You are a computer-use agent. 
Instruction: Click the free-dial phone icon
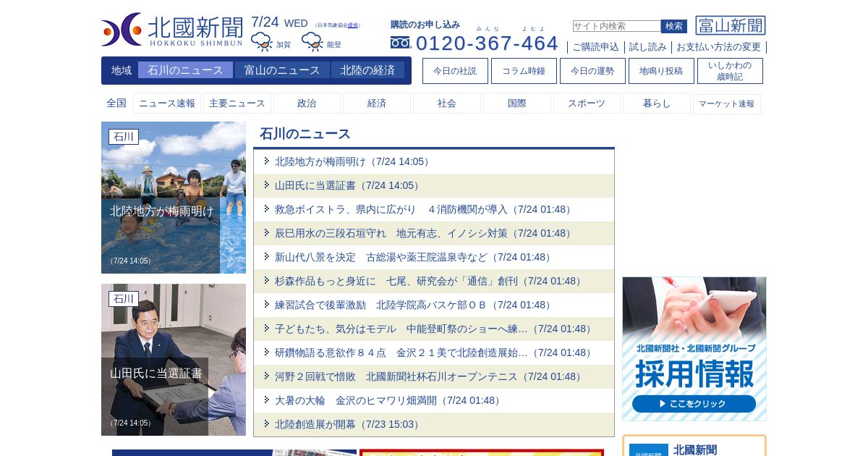pyautogui.click(x=401, y=43)
